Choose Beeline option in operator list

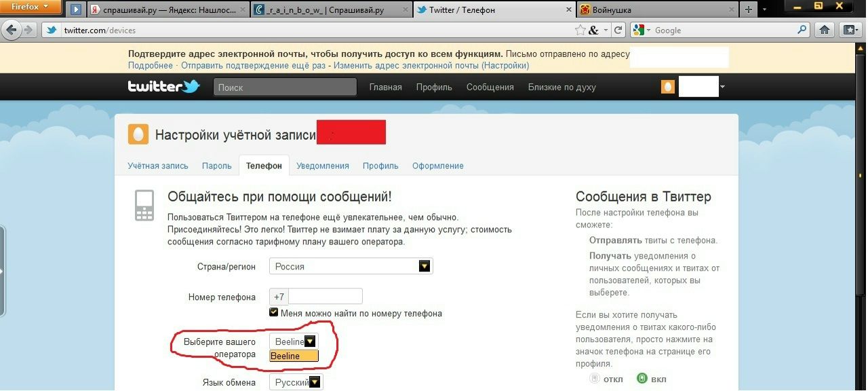click(294, 356)
